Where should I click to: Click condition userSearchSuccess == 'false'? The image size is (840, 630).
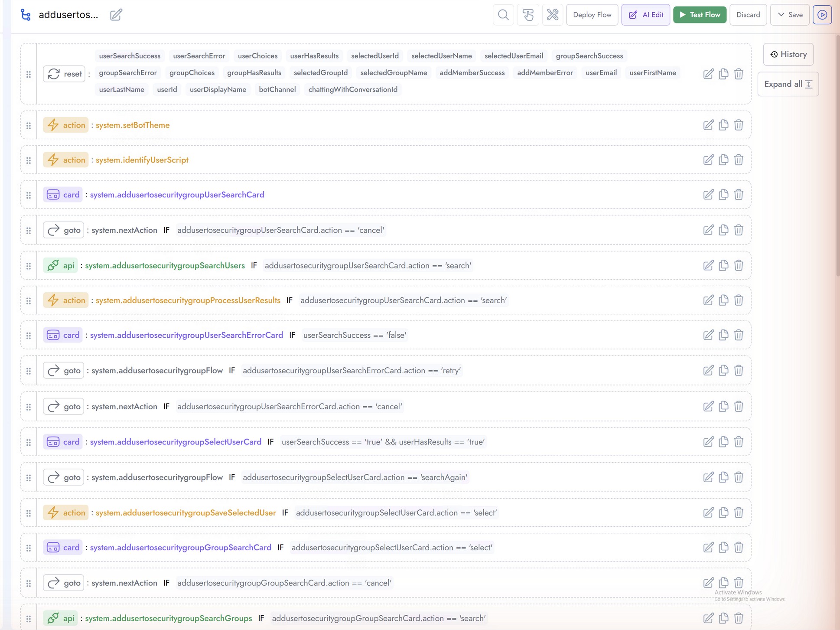(x=355, y=335)
